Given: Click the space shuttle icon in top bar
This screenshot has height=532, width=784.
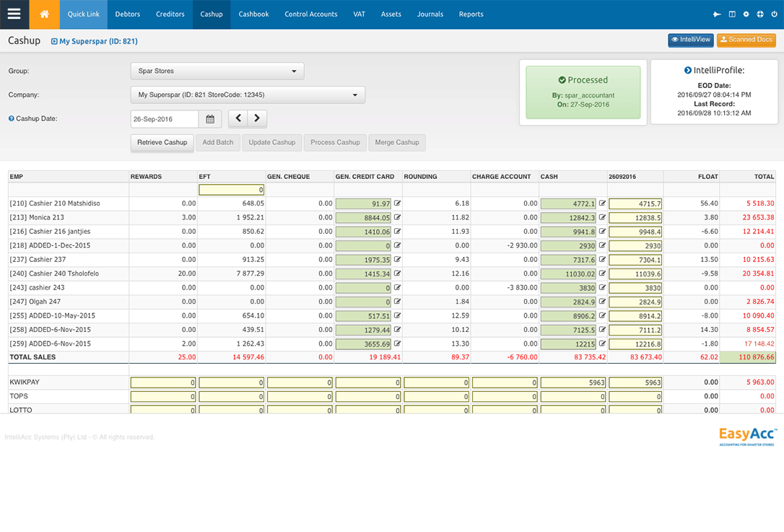Looking at the screenshot, I should [717, 14].
